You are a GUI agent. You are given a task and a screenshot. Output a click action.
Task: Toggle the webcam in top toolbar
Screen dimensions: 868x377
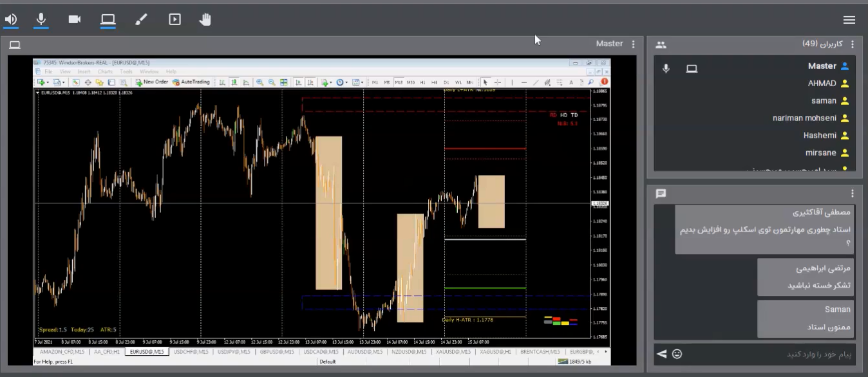(x=75, y=19)
